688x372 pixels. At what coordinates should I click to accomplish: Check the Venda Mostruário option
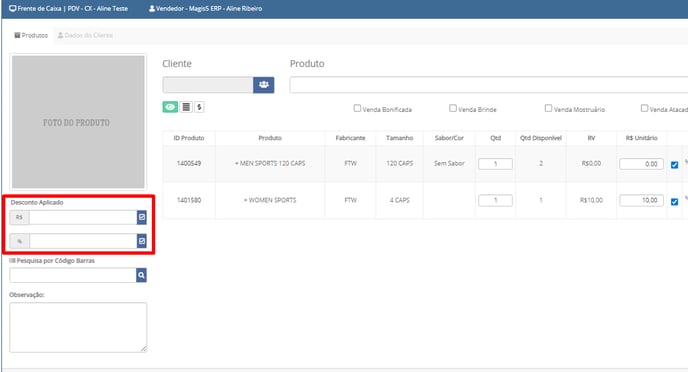[x=548, y=108]
